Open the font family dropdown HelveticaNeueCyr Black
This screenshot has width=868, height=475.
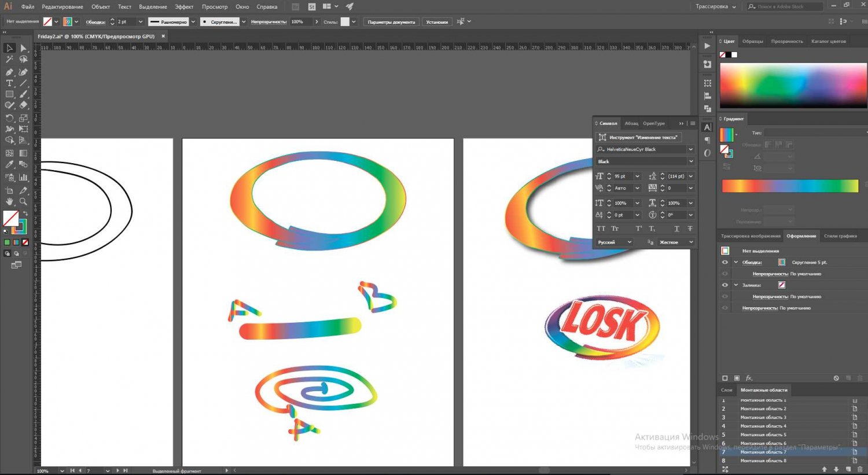pos(690,149)
